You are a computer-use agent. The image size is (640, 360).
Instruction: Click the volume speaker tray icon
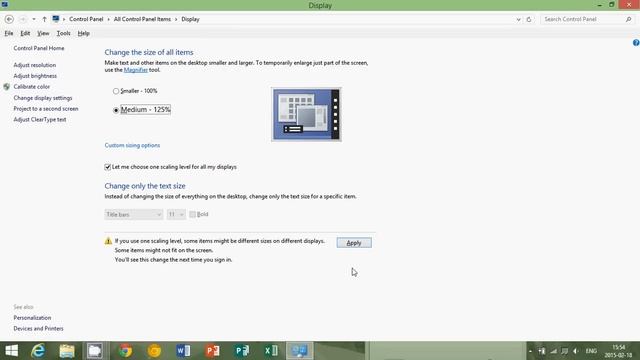(576, 351)
